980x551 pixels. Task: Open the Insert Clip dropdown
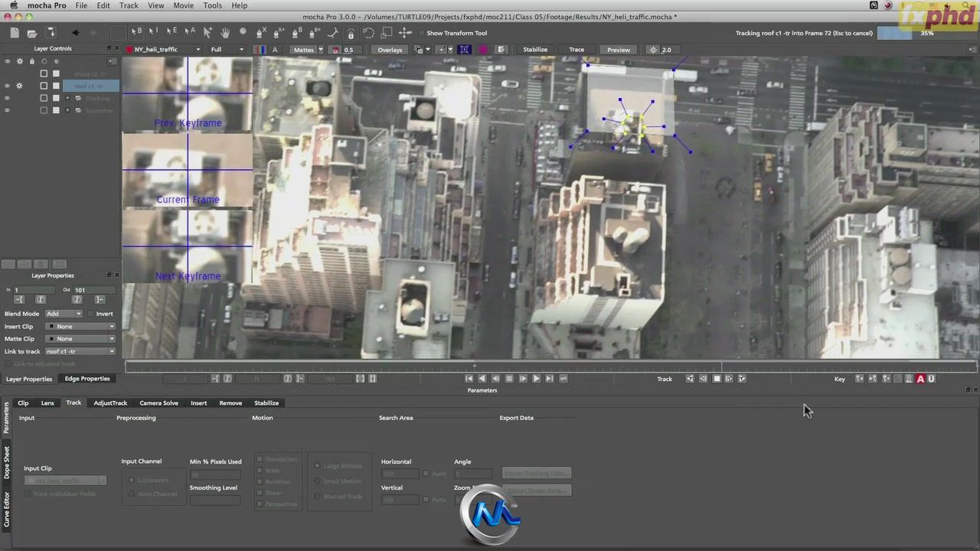[80, 327]
